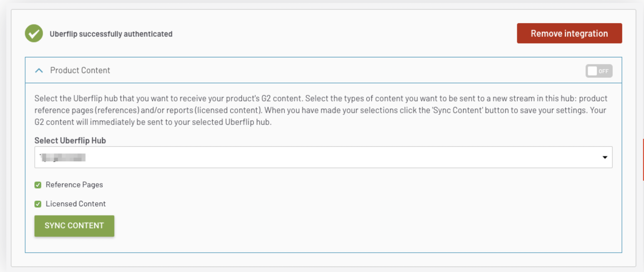Viewport: 644px width, 272px height.
Task: Uncheck the Licensed Content checkbox
Action: [x=38, y=204]
